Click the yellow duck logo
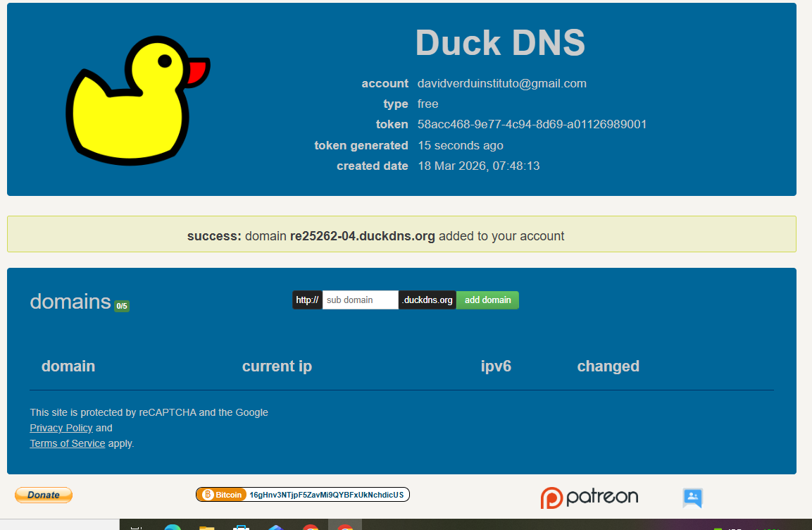812x530 pixels. (138, 101)
